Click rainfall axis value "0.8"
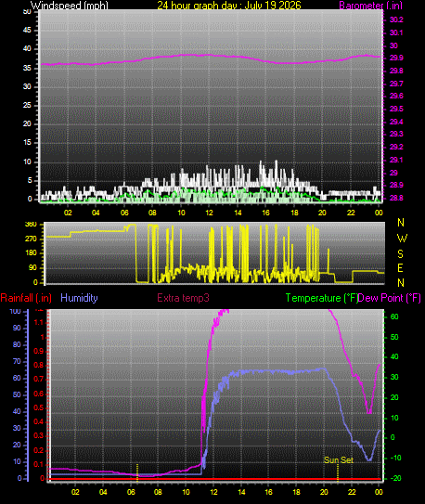The height and width of the screenshot is (504, 425). click(39, 365)
